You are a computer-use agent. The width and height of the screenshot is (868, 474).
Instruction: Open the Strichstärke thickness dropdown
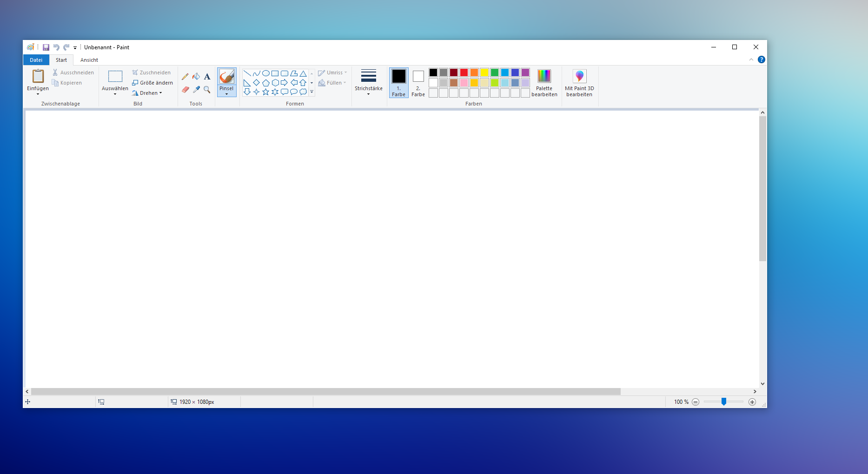coord(368,83)
